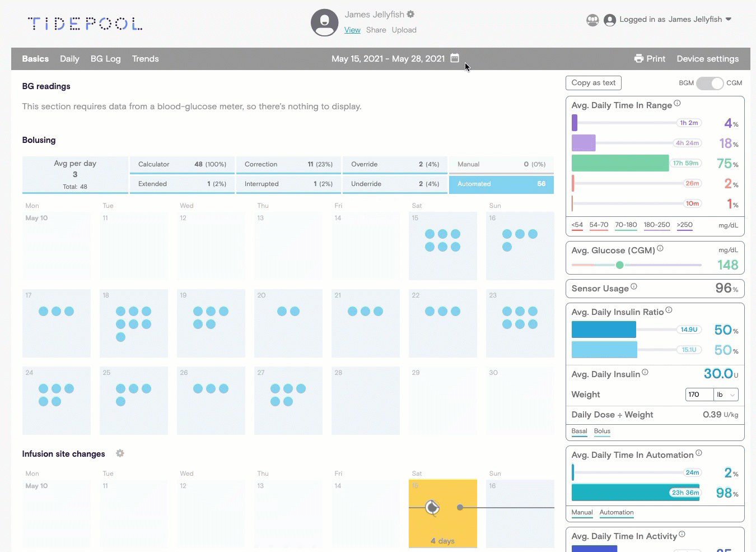Click the Copy as text button

coord(594,83)
